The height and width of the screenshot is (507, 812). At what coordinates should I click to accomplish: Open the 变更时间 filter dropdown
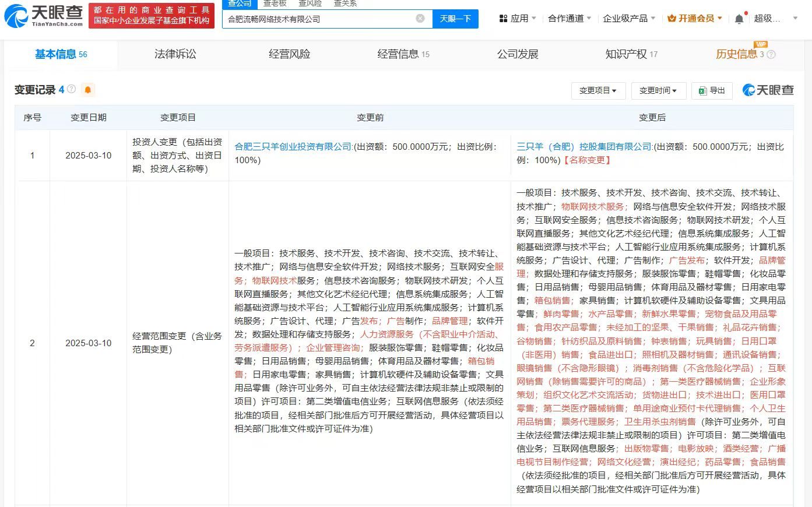pyautogui.click(x=659, y=91)
